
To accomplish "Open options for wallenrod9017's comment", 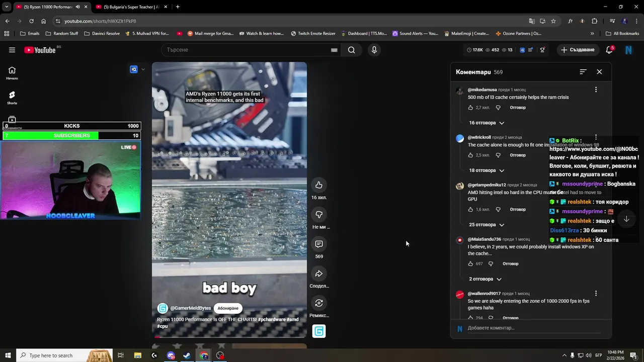I will (x=596, y=293).
